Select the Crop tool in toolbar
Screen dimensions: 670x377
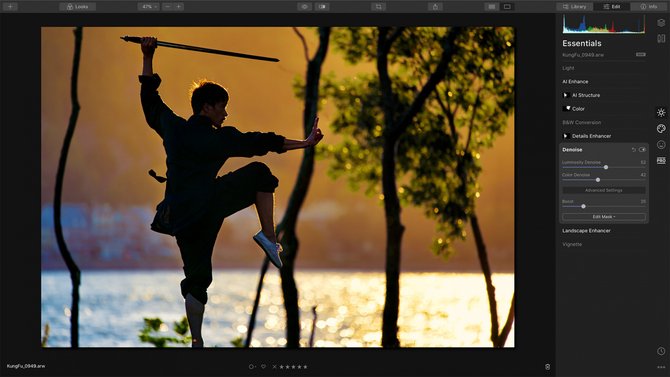379,7
